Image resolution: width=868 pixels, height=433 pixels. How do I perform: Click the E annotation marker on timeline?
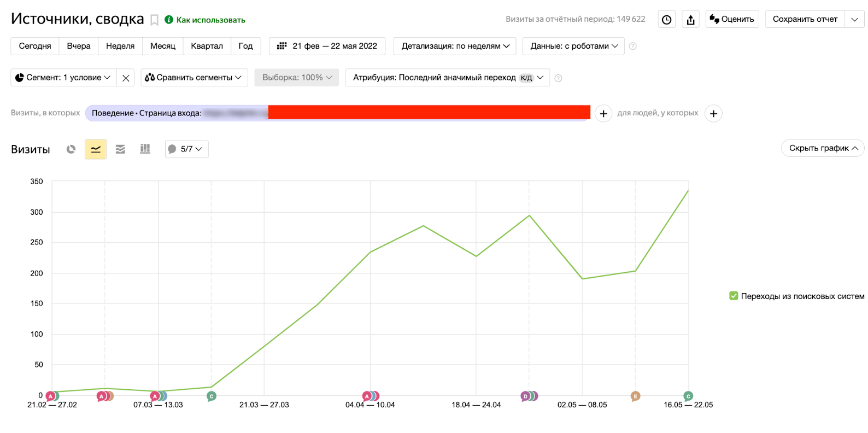click(635, 396)
